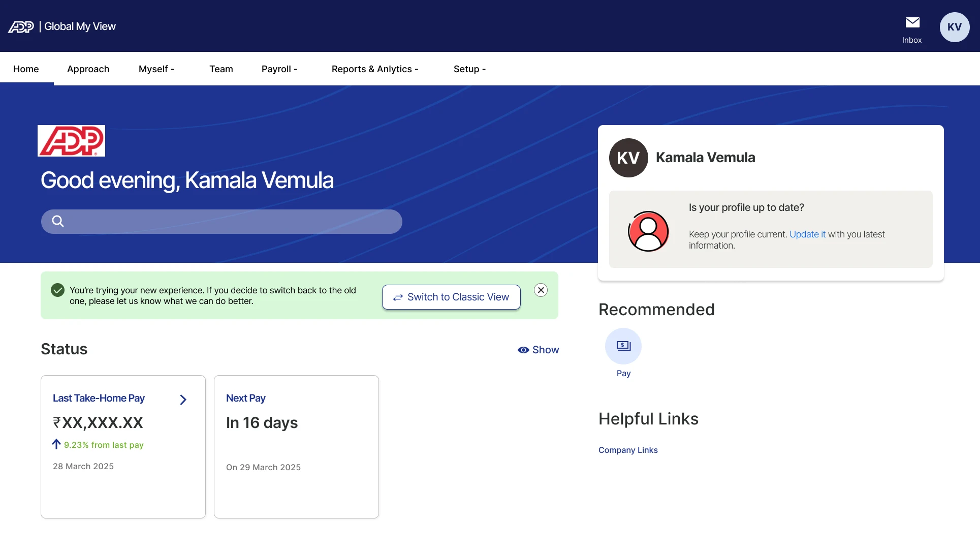Open the Inbox envelope icon
The height and width of the screenshot is (549, 980).
click(912, 23)
